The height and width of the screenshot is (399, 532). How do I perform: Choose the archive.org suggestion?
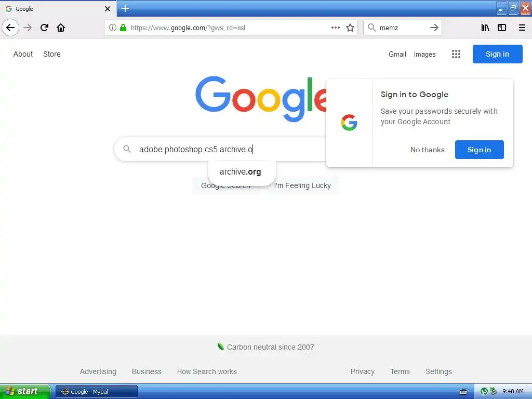click(242, 171)
